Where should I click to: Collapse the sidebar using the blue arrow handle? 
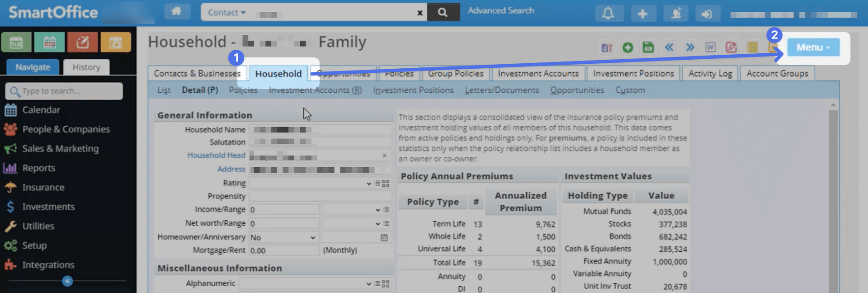point(67,281)
